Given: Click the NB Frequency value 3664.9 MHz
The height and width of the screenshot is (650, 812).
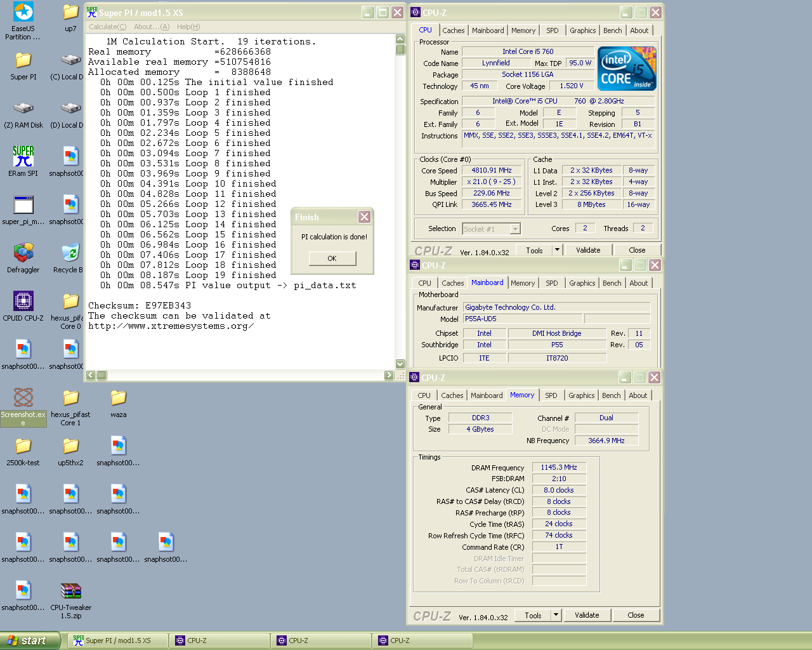Looking at the screenshot, I should click(x=606, y=441).
